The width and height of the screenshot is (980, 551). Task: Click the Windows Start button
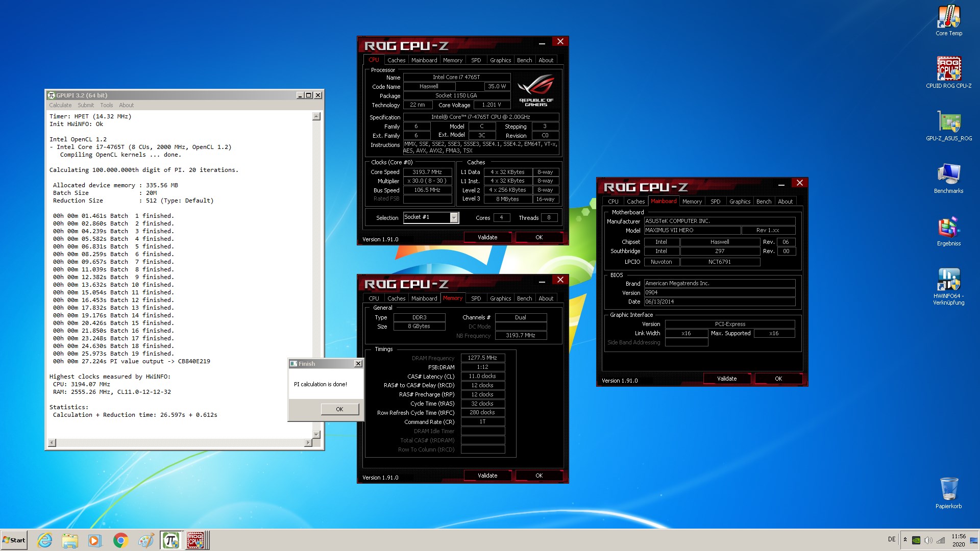click(14, 540)
